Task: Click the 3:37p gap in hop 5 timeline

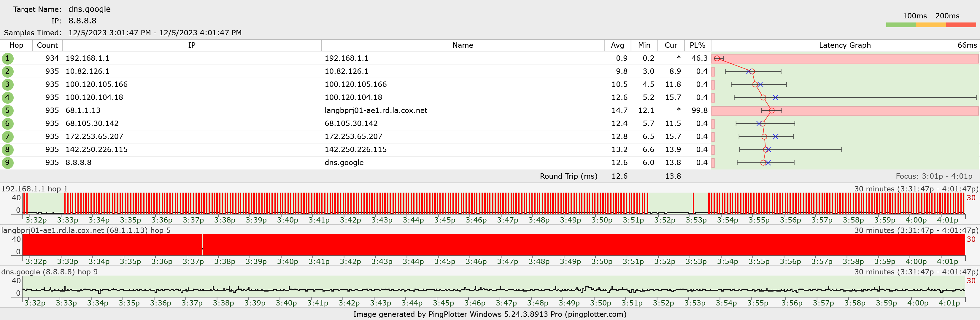Action: [202, 245]
